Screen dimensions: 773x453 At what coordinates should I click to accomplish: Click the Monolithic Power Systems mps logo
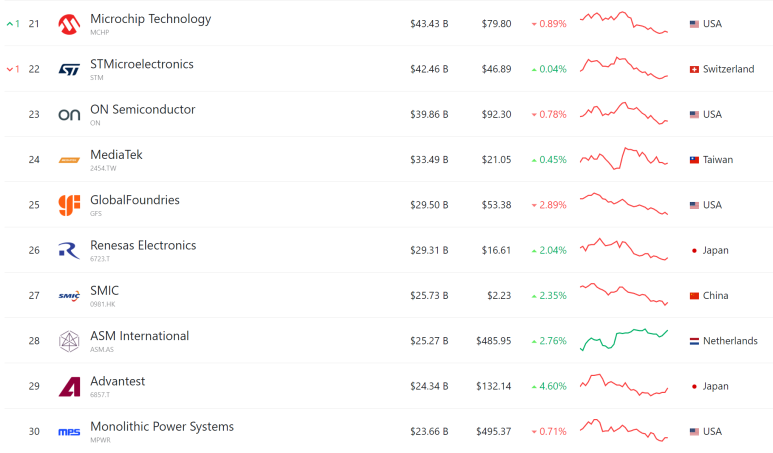(x=69, y=432)
